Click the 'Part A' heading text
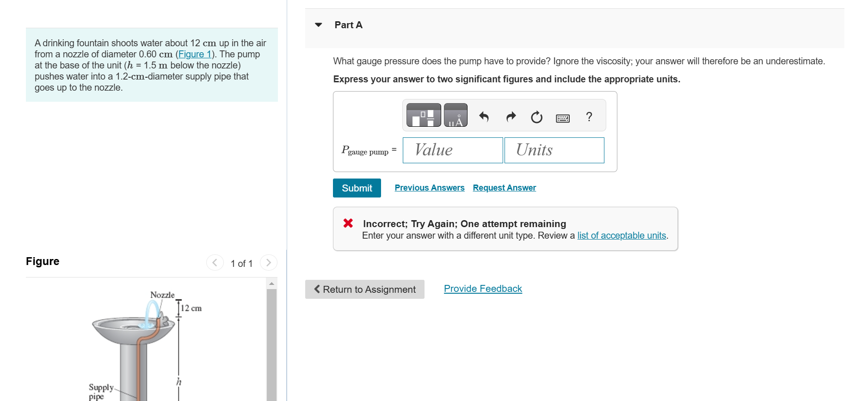The width and height of the screenshot is (868, 401). (x=349, y=25)
